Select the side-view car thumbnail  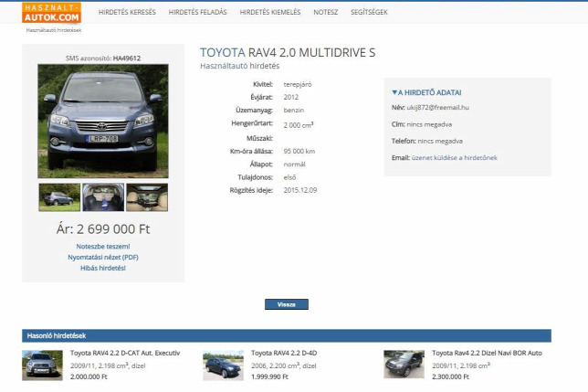point(59,197)
